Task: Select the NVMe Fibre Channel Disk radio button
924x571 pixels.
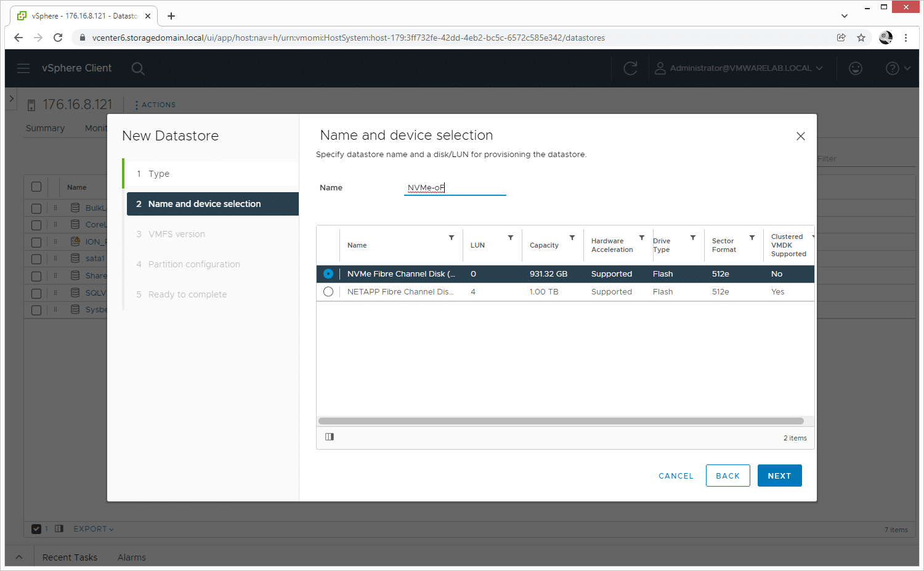Action: (328, 274)
